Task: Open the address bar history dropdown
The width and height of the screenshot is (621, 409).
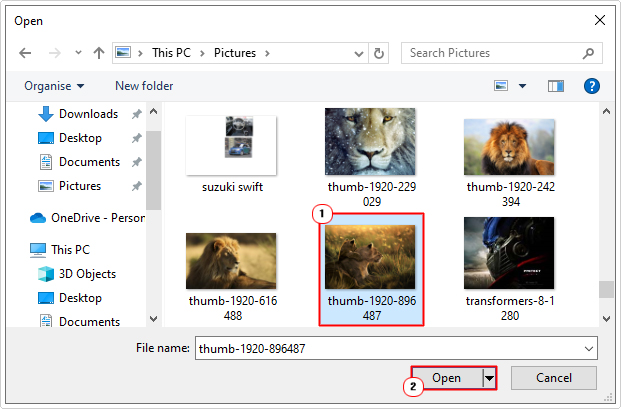Action: [x=359, y=53]
